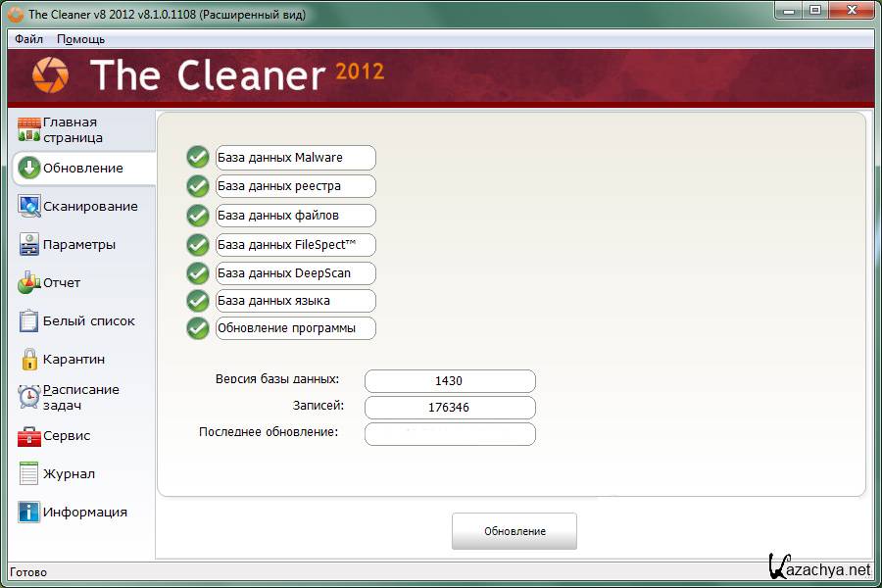
Task: Toggle the База данных реестра checkmark
Action: [198, 186]
